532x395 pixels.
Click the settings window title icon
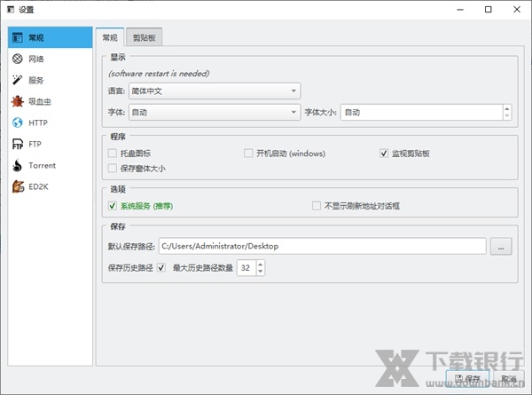(x=11, y=10)
